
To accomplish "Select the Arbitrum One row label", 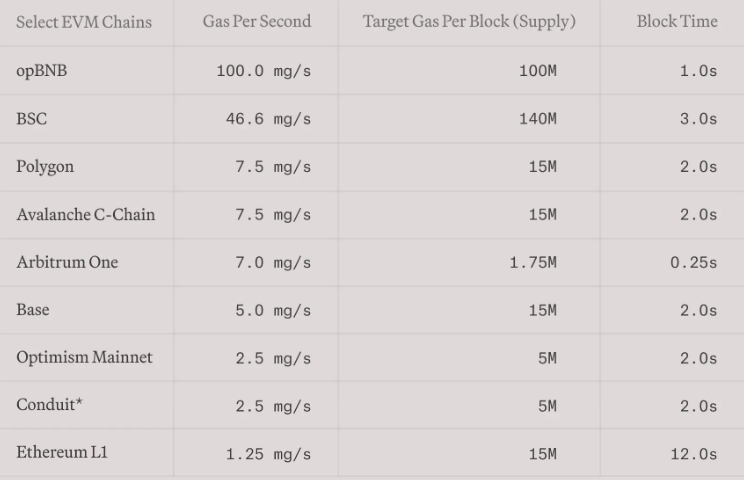I will [67, 262].
